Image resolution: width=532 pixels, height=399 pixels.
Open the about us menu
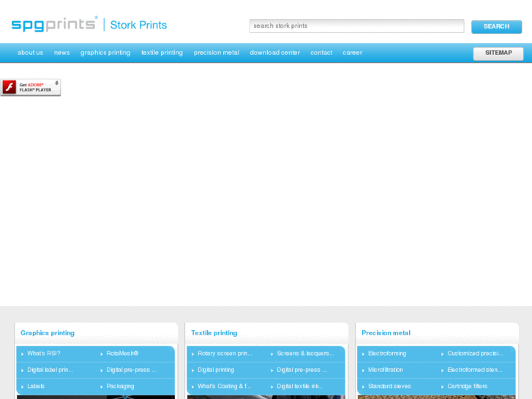click(x=30, y=53)
